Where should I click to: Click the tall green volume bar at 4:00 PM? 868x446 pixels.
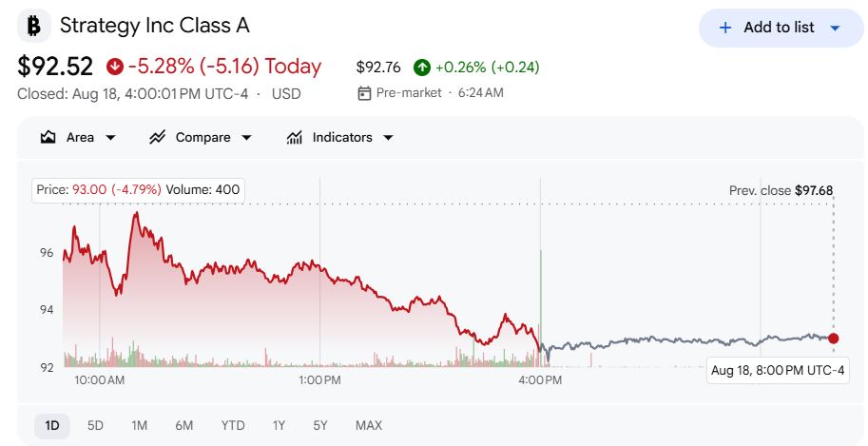click(x=541, y=308)
